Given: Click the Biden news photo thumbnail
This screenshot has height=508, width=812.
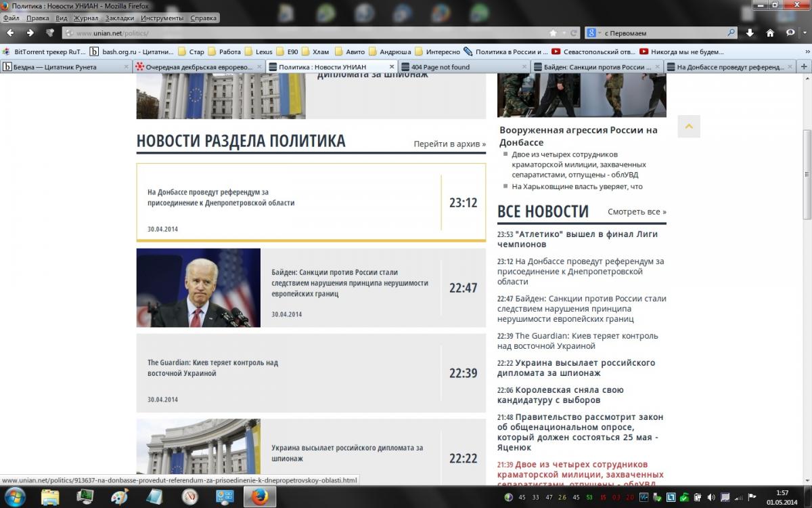Looking at the screenshot, I should point(198,288).
